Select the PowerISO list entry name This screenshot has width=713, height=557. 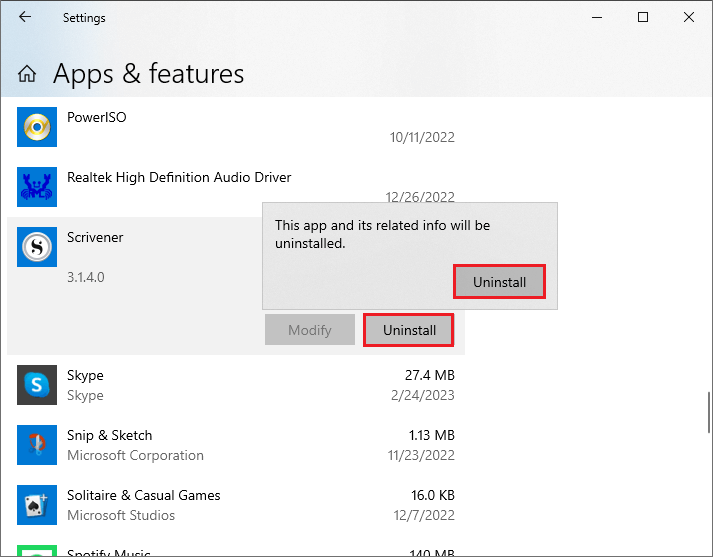(x=96, y=117)
